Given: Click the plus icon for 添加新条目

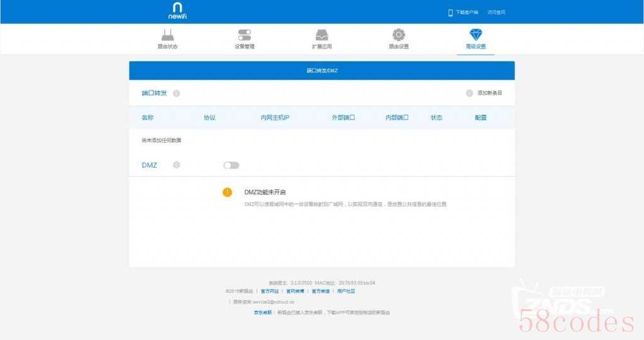Looking at the screenshot, I should (x=469, y=93).
